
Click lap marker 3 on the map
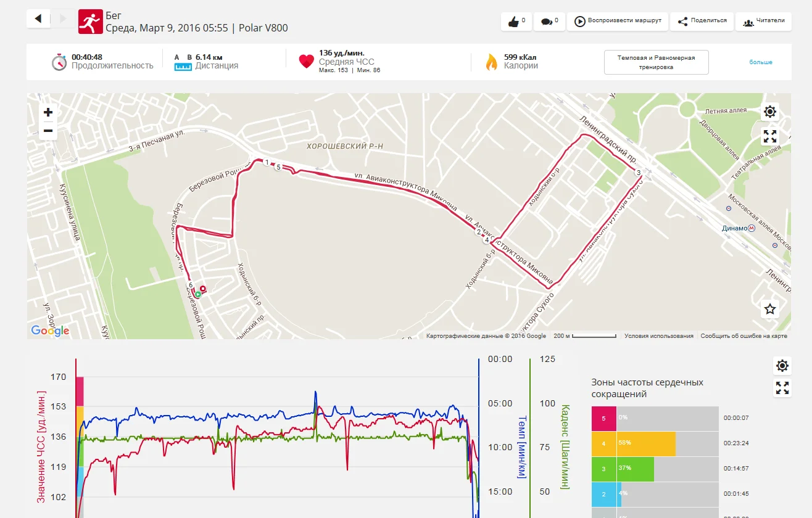tap(639, 173)
